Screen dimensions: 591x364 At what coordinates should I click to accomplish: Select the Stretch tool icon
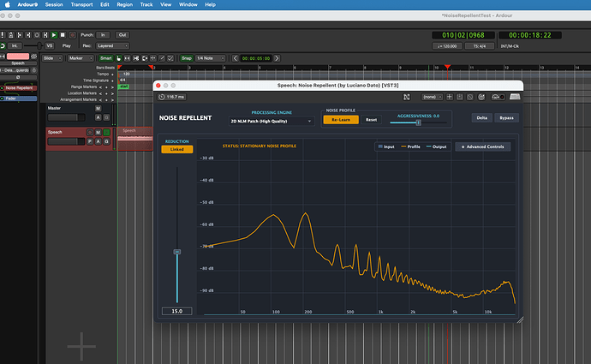153,58
